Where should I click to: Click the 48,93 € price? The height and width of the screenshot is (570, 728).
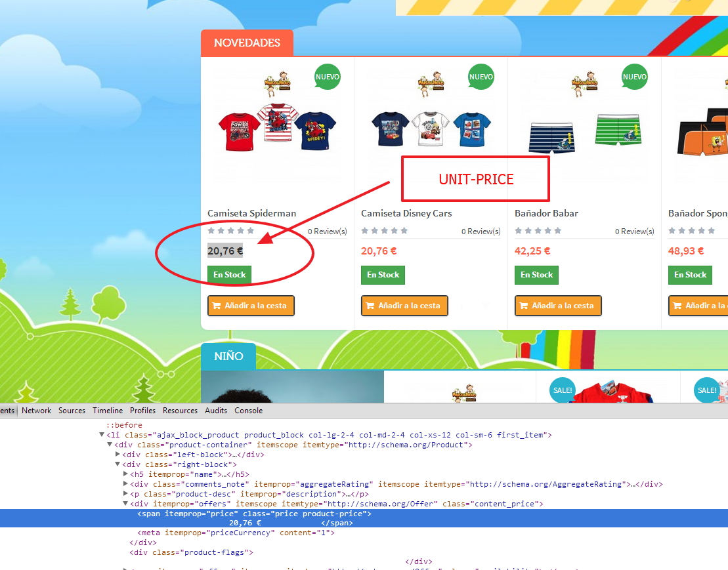[x=686, y=251]
